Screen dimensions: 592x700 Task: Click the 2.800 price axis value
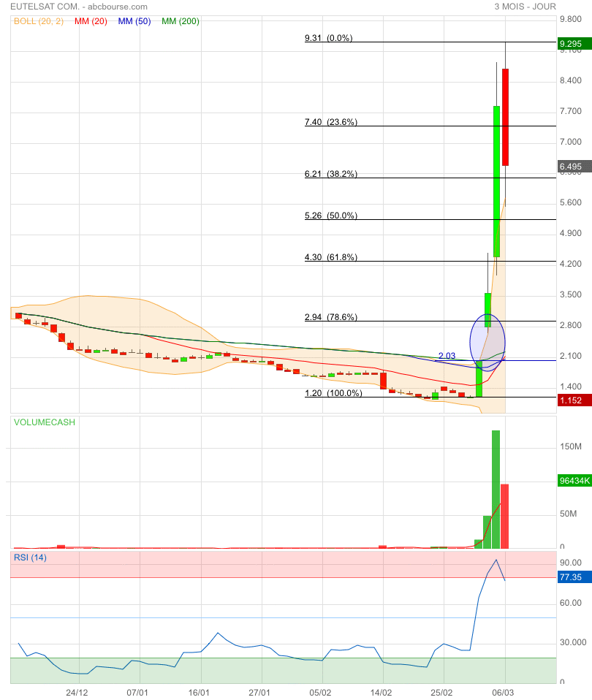point(571,325)
